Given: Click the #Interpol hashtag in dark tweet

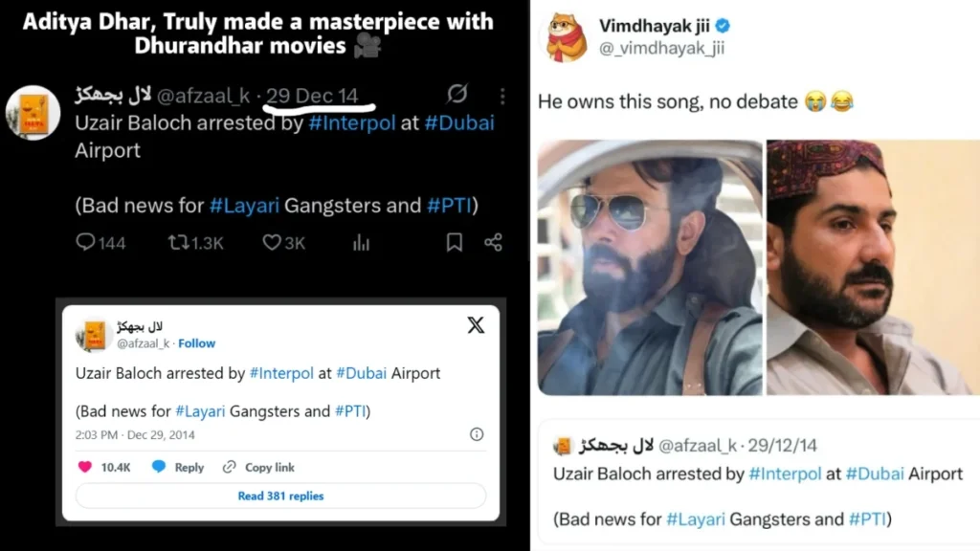Looking at the screenshot, I should [351, 123].
